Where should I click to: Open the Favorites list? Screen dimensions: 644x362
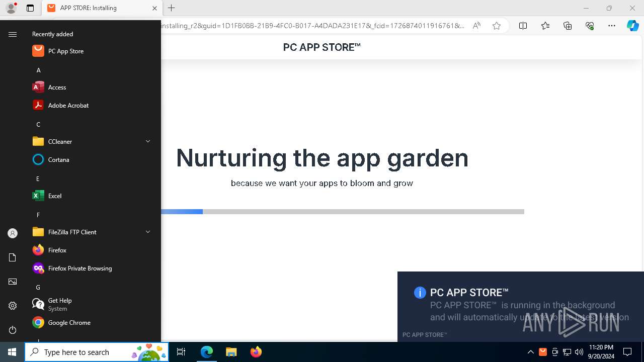pos(545,26)
